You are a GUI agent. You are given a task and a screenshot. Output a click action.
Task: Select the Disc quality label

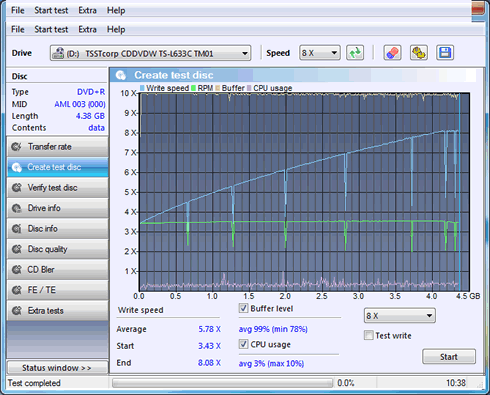click(x=47, y=249)
